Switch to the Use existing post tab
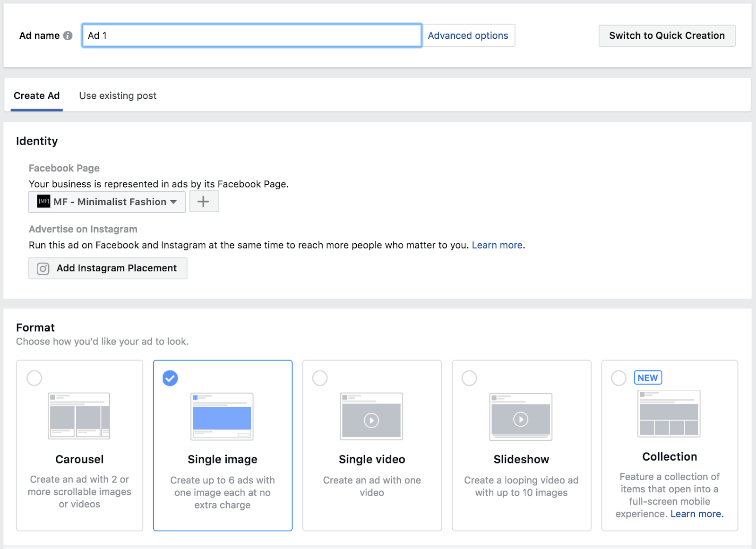This screenshot has width=756, height=549. tap(118, 95)
